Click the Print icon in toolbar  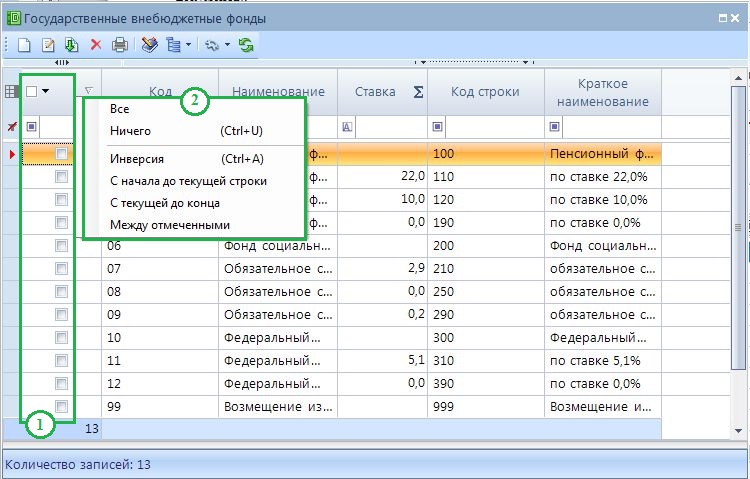pos(120,45)
